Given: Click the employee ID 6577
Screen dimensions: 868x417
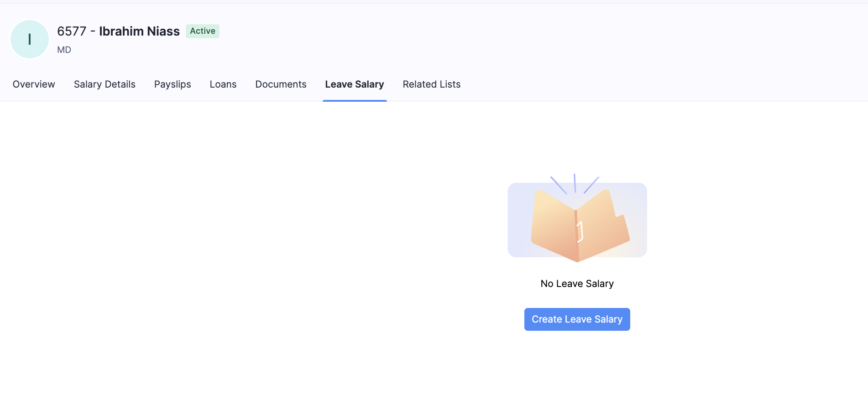Looking at the screenshot, I should click(72, 31).
